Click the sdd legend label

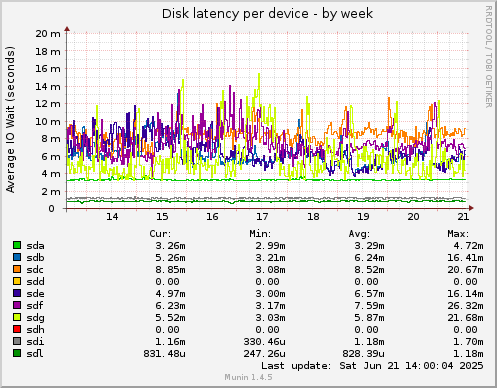pos(35,282)
